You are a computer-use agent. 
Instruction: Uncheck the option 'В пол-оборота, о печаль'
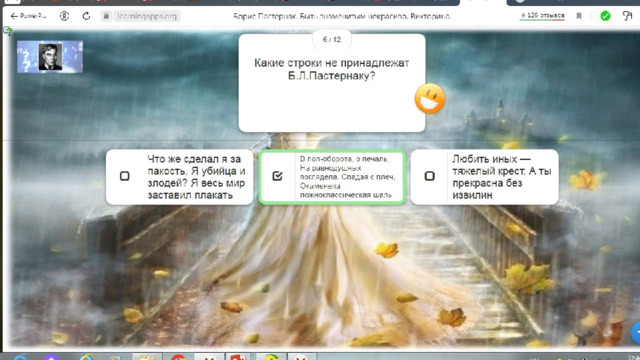point(278,176)
